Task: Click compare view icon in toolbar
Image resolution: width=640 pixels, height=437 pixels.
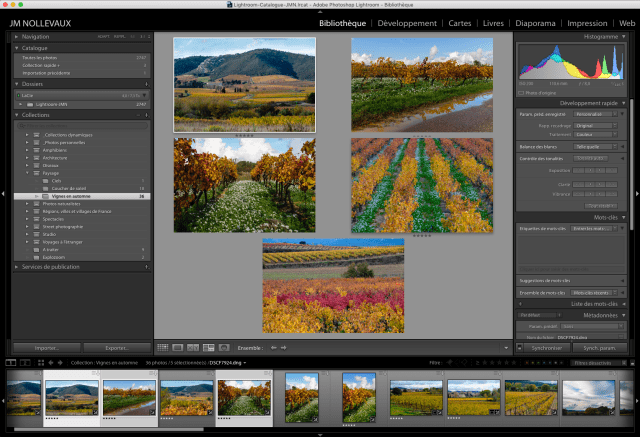Action: tap(193, 347)
